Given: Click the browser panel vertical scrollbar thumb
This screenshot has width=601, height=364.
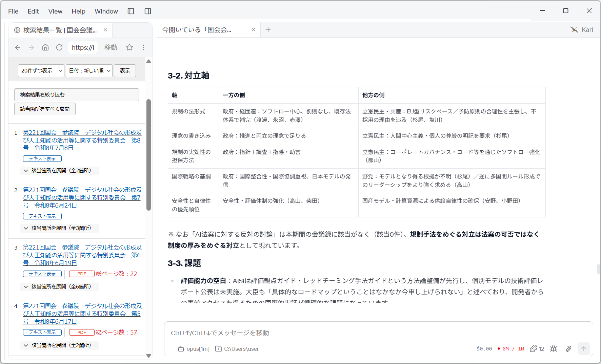Looking at the screenshot, I should [x=148, y=155].
